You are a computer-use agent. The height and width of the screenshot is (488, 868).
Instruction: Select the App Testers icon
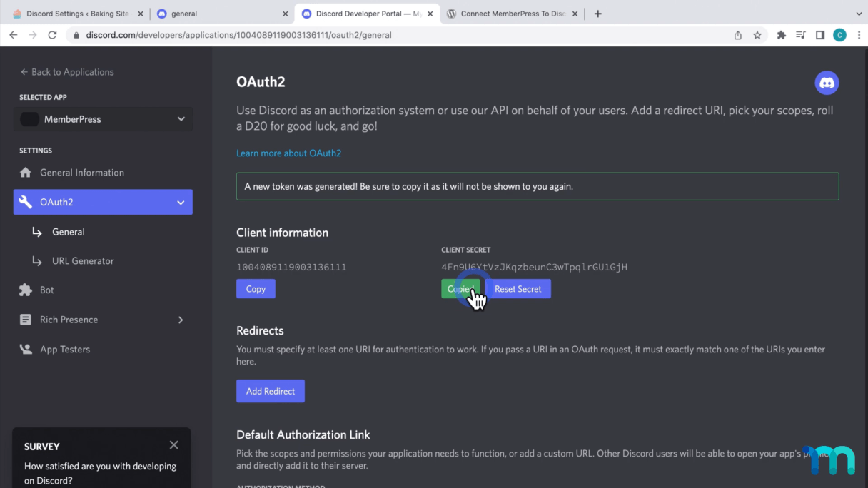click(x=26, y=349)
